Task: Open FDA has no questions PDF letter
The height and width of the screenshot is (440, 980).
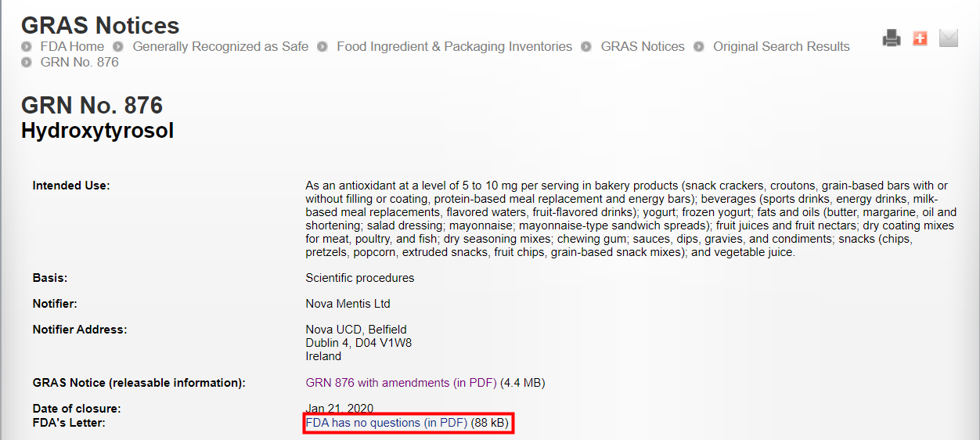Action: (386, 423)
